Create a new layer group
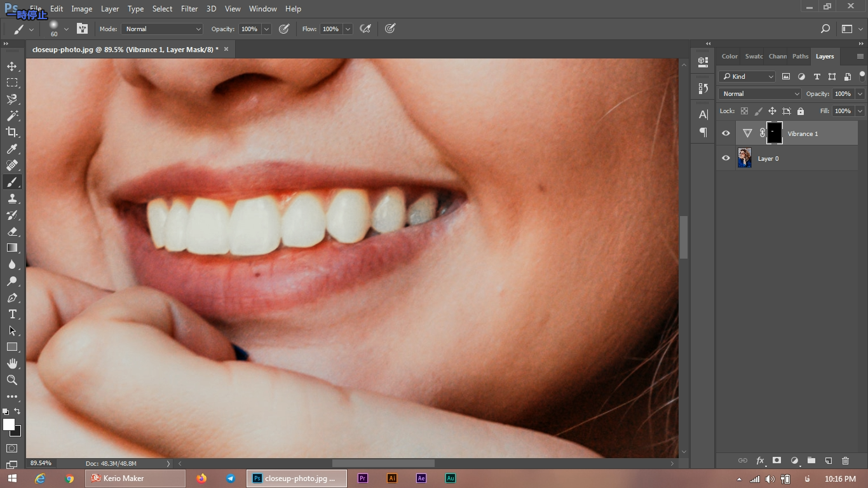This screenshot has height=488, width=868. tap(811, 461)
